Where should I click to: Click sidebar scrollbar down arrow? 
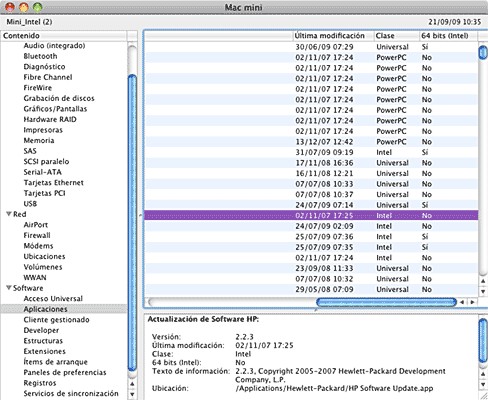click(132, 394)
